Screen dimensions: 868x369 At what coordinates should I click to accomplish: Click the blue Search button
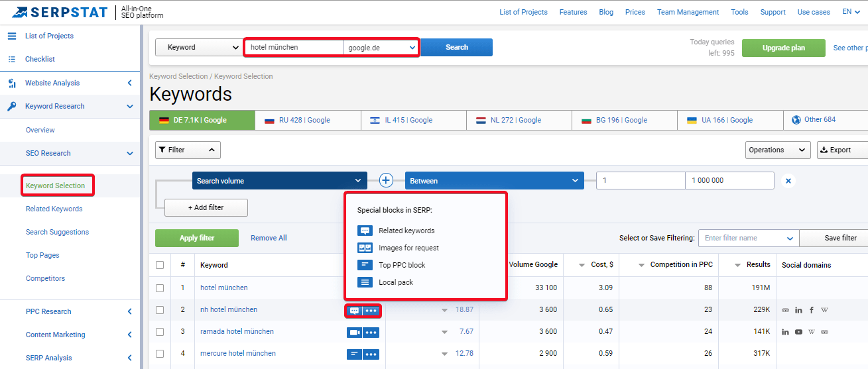pos(457,48)
